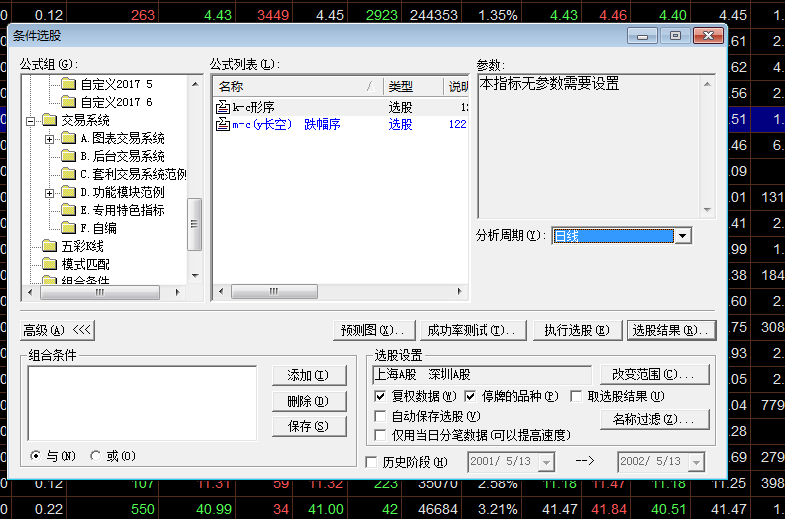Click the 说明 column header
Viewport: 785px width, 519px height.
457,86
